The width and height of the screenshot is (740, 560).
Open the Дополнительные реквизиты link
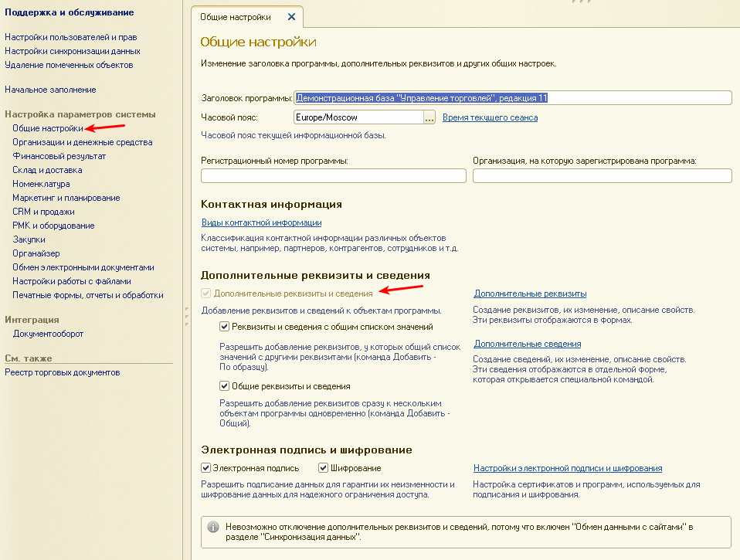point(530,294)
